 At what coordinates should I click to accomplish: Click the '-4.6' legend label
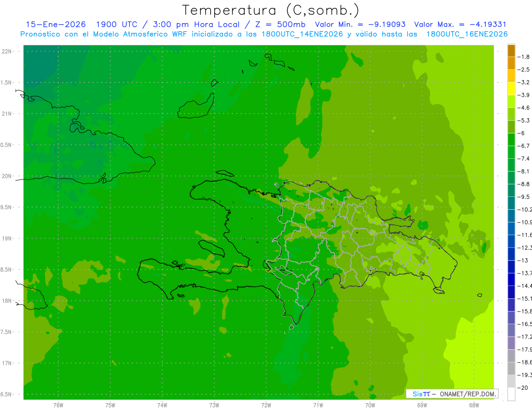tap(524, 108)
